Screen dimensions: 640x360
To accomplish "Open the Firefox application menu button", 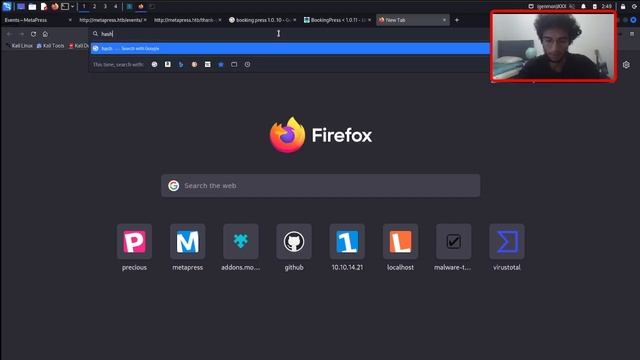I will click(x=632, y=34).
